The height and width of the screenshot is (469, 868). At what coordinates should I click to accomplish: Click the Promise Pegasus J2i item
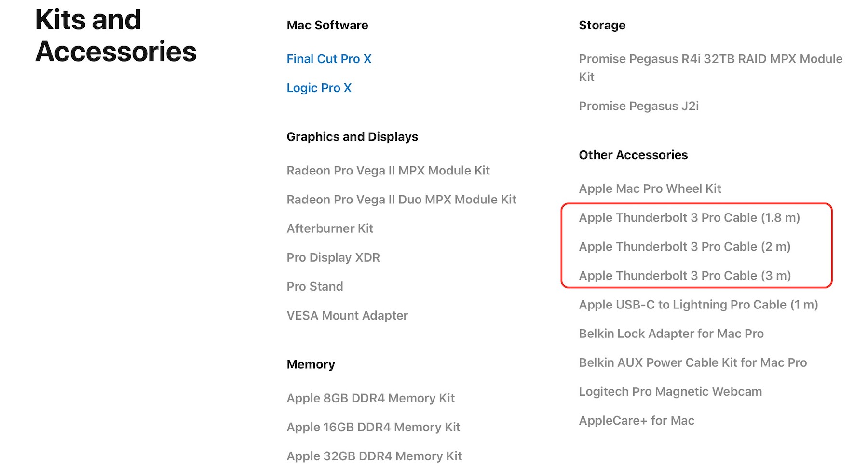[x=638, y=106]
